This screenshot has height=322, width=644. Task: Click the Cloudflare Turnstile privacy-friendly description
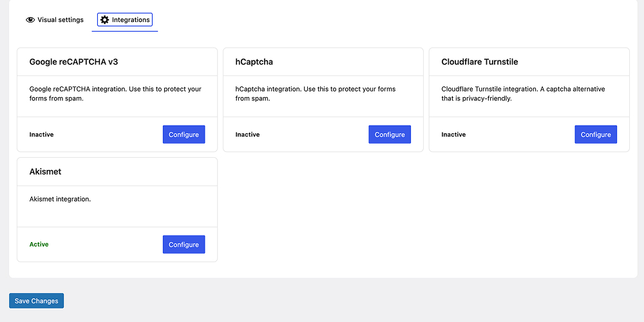[523, 93]
